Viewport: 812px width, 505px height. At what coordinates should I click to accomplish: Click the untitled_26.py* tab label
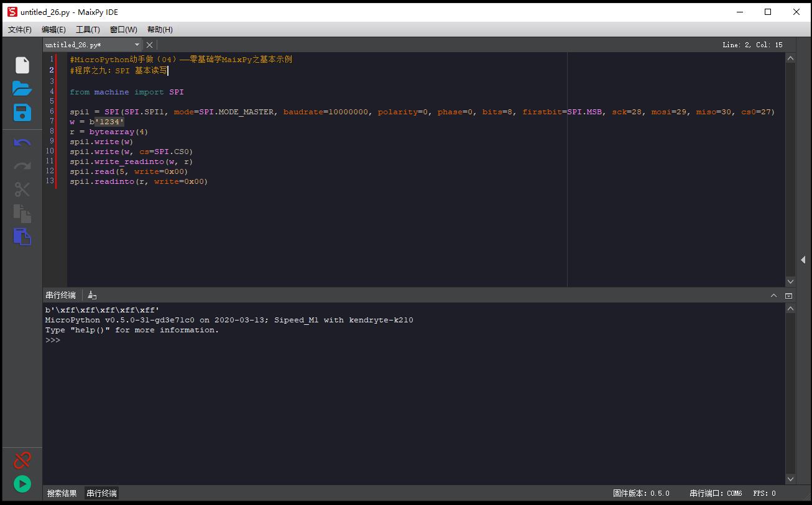pyautogui.click(x=73, y=45)
